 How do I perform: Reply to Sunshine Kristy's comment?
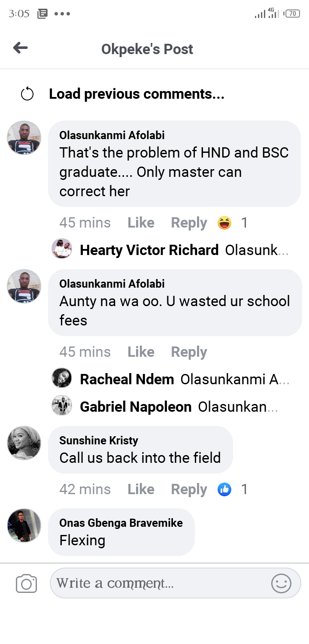click(x=189, y=489)
